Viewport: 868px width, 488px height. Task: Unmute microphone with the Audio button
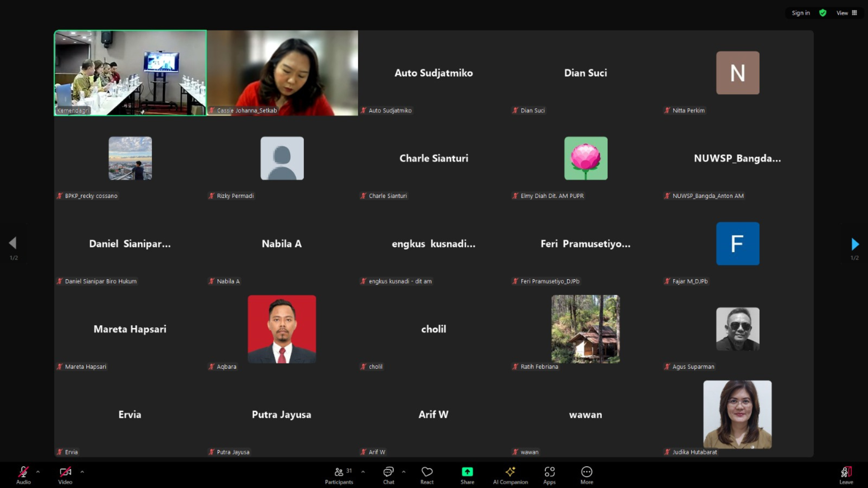tap(24, 475)
